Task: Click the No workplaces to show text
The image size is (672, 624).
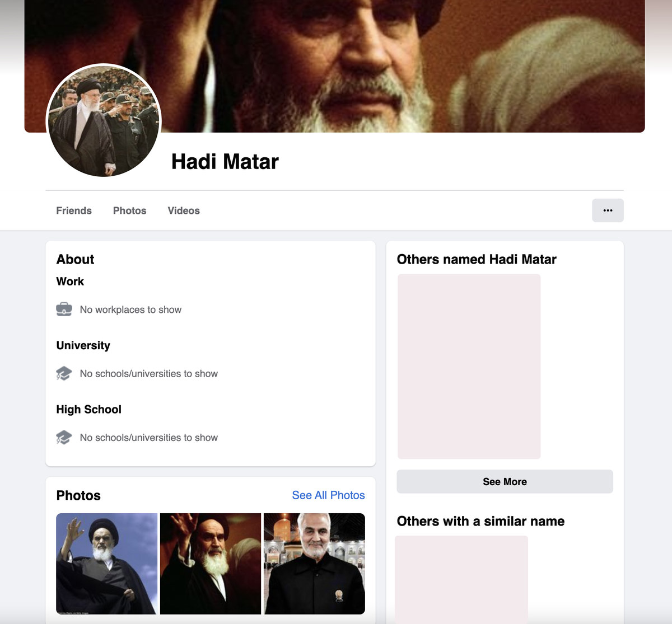Action: pos(130,309)
